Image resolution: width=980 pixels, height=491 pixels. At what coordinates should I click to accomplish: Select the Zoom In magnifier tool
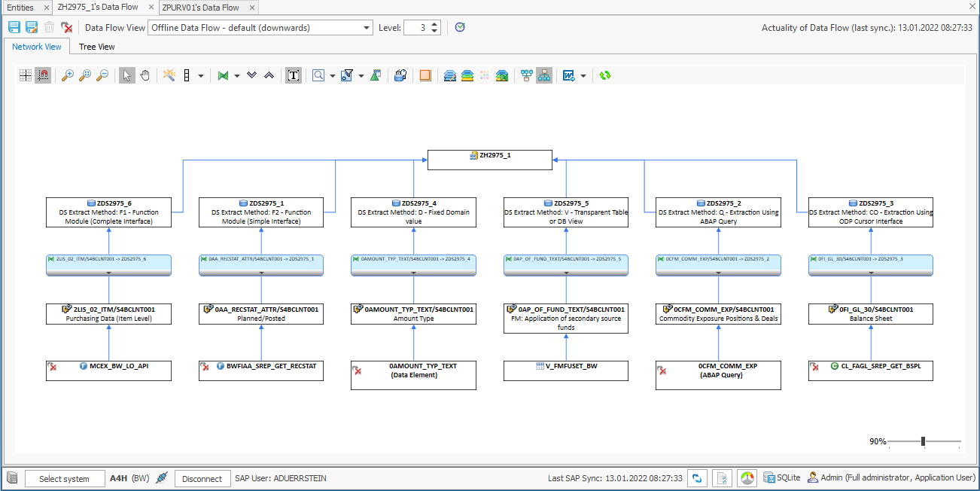pos(69,75)
